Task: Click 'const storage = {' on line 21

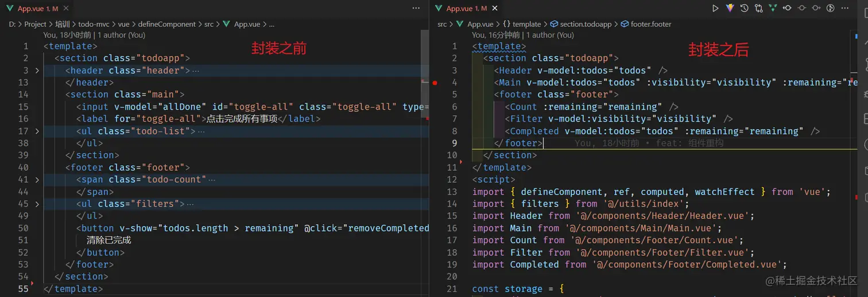Action: point(518,289)
